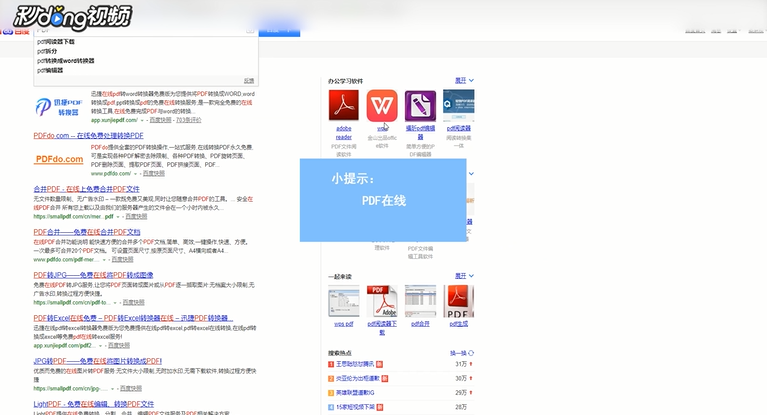Image resolution: width=767 pixels, height=415 pixels.
Task: Open the purple PDF editor icon
Action: point(420,105)
